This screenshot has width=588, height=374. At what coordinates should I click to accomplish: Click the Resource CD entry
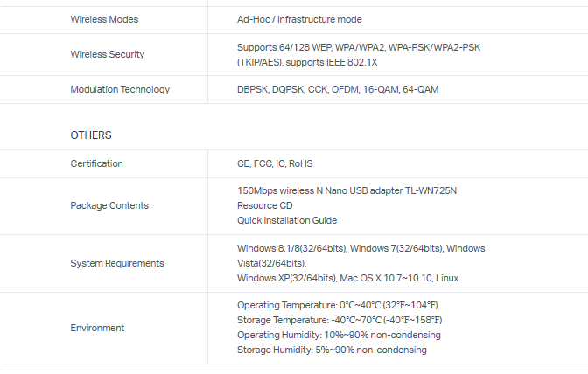tap(264, 205)
